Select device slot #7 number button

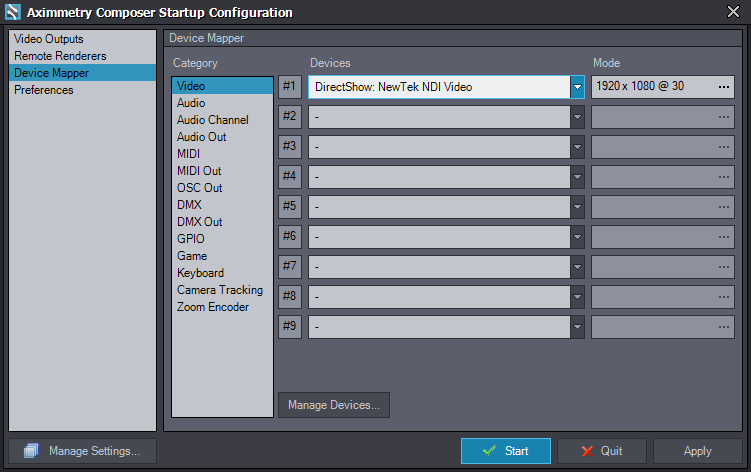(290, 267)
